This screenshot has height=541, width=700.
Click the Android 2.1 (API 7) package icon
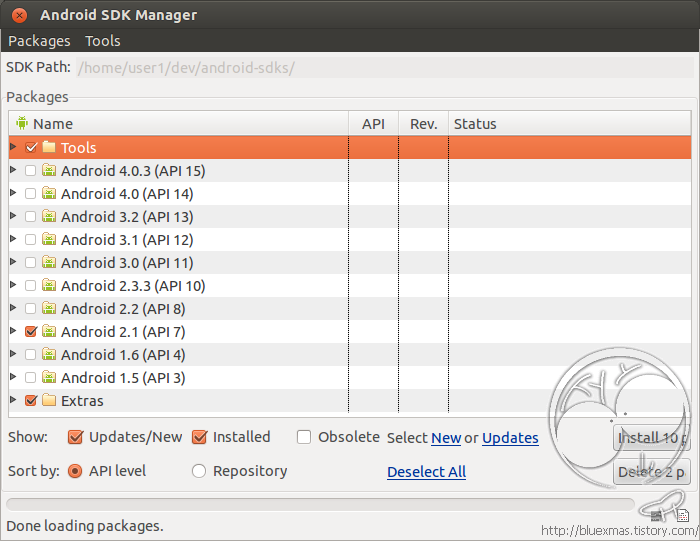pyautogui.click(x=49, y=331)
